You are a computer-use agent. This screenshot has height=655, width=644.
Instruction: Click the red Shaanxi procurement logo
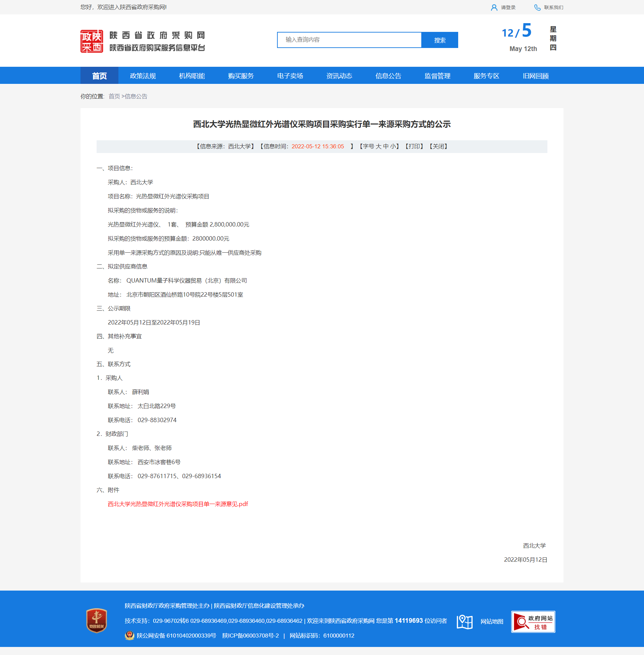pyautogui.click(x=92, y=41)
